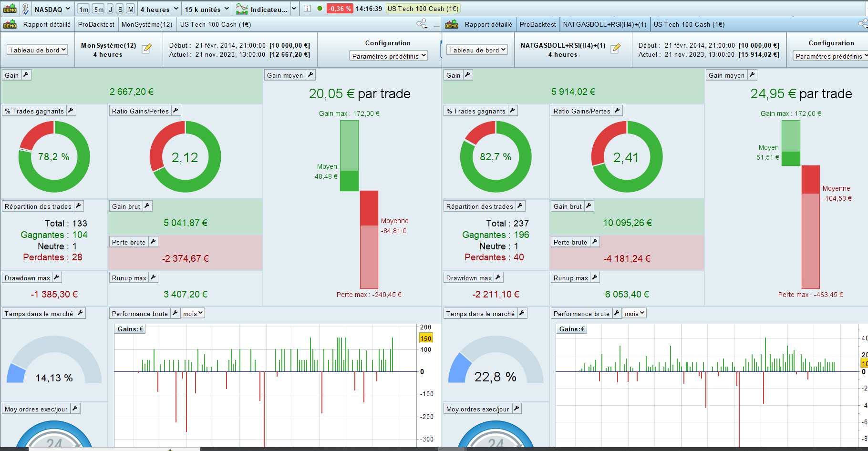
Task: Select the NATGASBOLL+RSI(H4)+(1) tab
Action: [x=604, y=24]
